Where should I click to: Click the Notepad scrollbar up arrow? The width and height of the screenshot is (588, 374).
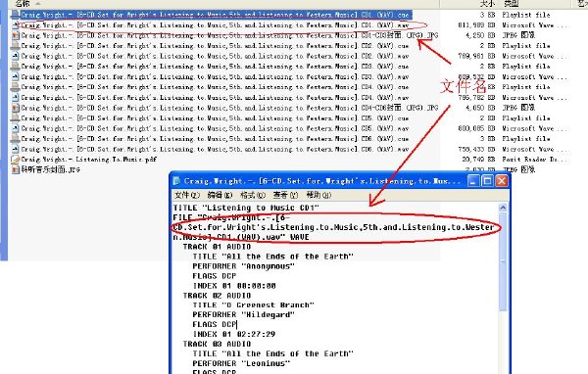click(x=503, y=208)
